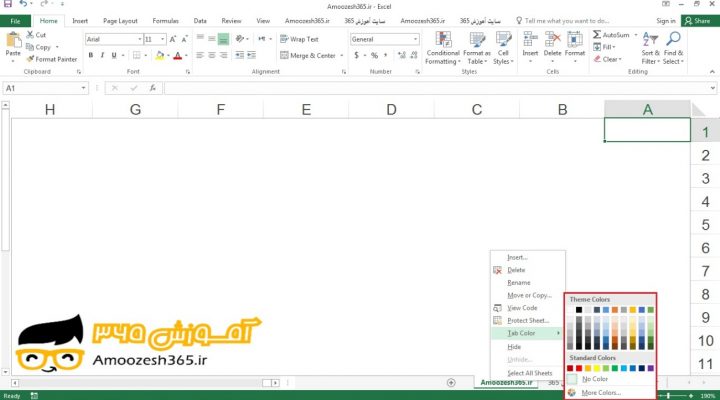
Task: Apply Percent Style format
Action: coord(374,56)
